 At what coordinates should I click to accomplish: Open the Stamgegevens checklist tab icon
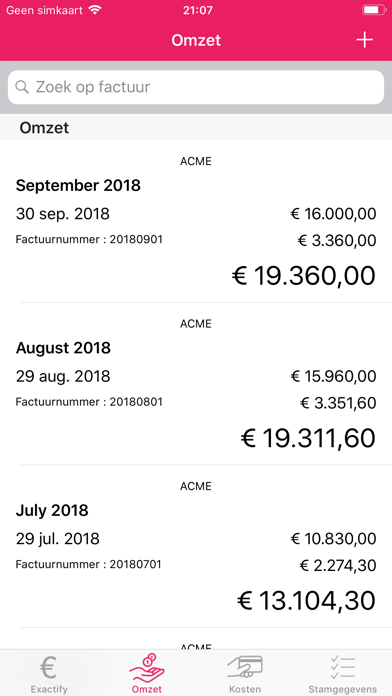click(343, 667)
